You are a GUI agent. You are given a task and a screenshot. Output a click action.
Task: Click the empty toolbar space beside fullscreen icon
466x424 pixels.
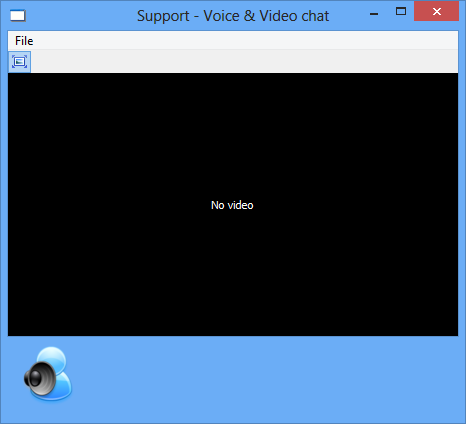[x=244, y=62]
